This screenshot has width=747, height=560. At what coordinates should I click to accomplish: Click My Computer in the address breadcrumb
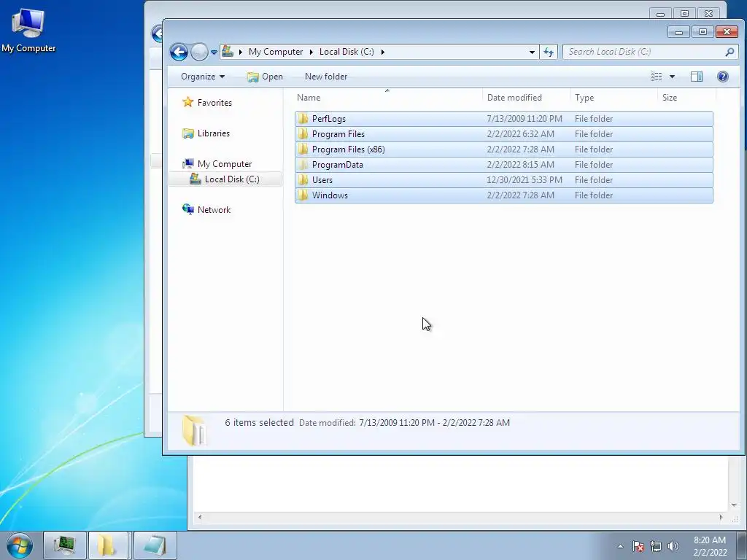[275, 52]
